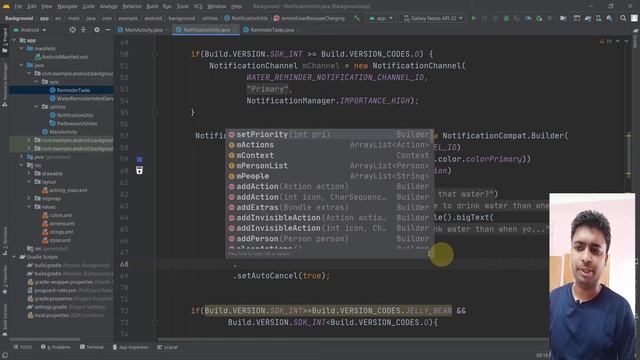
Task: Collapse the java folder in Project tree
Action: (22, 65)
